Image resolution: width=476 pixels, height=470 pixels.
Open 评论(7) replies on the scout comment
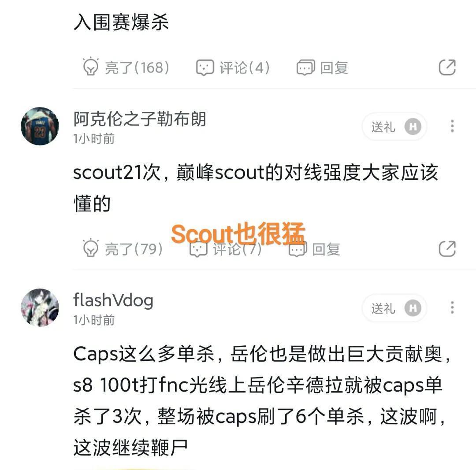point(225,249)
